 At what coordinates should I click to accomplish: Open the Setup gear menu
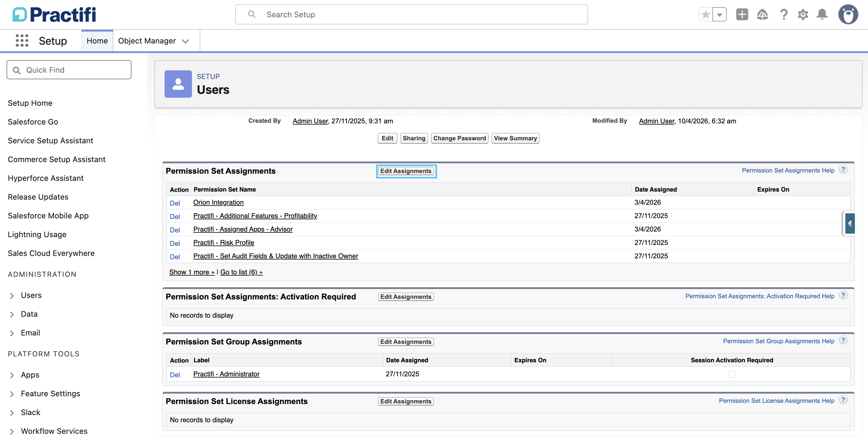tap(803, 15)
